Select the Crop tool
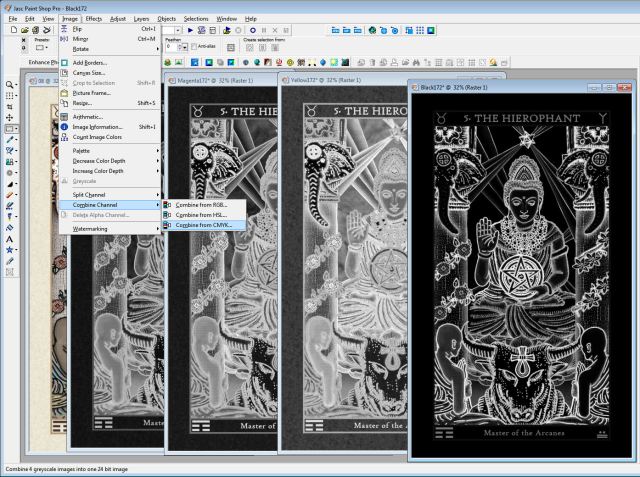640x477 pixels. [x=10, y=106]
